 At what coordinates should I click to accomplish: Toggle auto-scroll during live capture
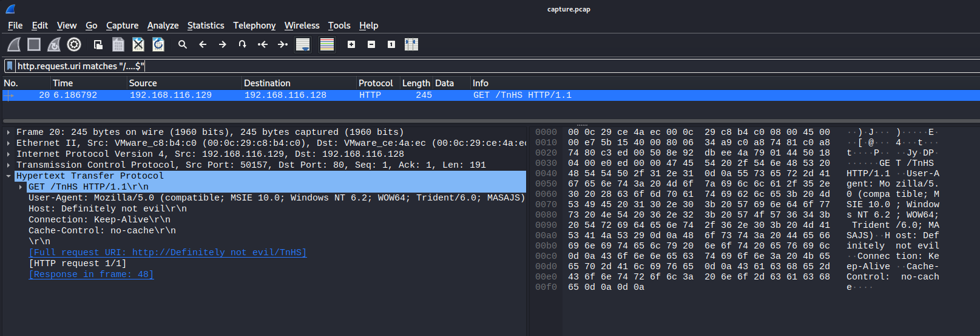[x=303, y=44]
